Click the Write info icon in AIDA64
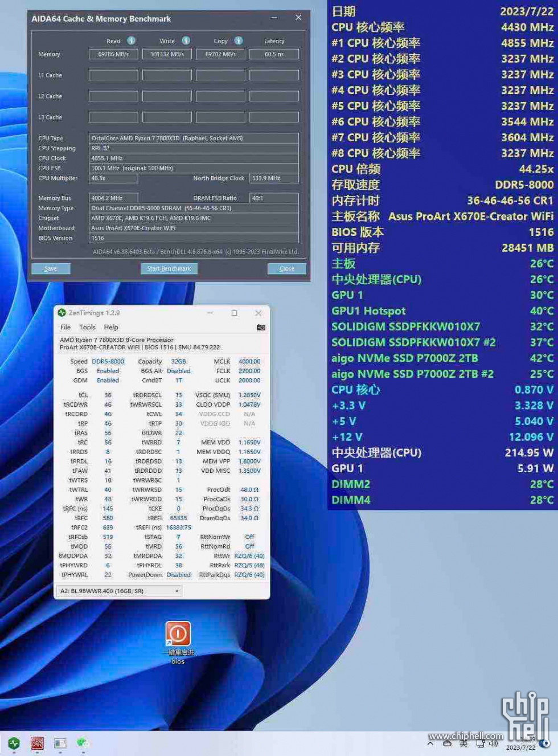 coord(186,40)
